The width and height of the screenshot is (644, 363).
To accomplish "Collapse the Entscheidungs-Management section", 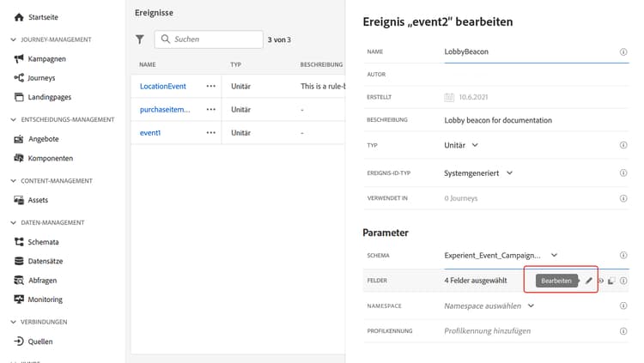I will [x=13, y=119].
